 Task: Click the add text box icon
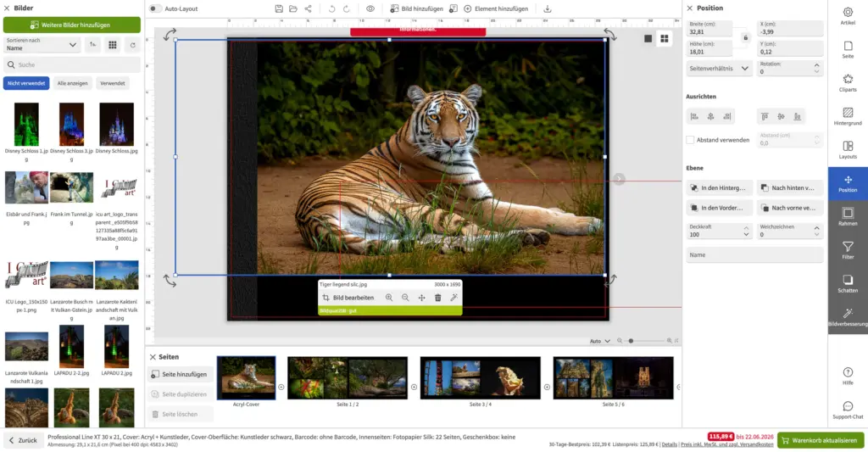pyautogui.click(x=453, y=8)
